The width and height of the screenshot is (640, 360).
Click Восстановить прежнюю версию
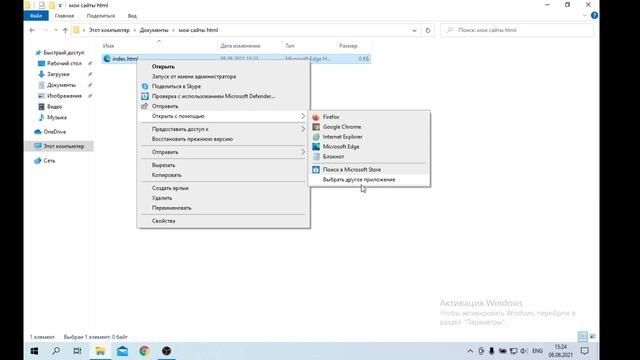[223, 139]
